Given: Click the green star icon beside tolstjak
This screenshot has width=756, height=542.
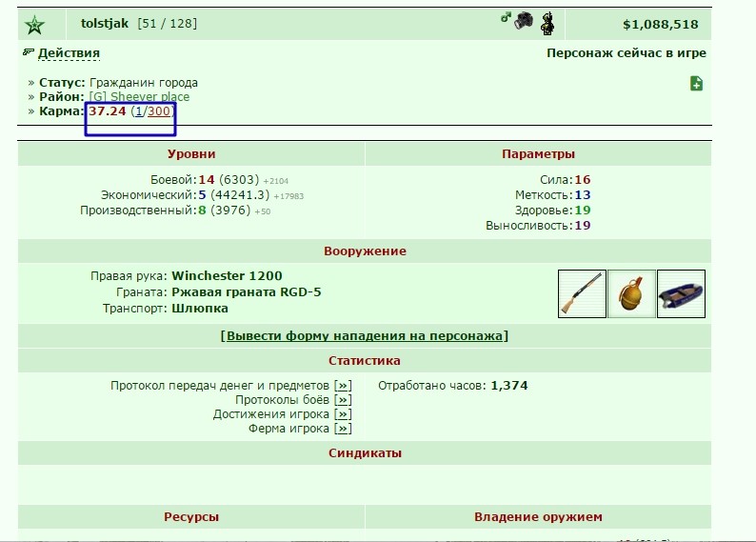Looking at the screenshot, I should pyautogui.click(x=34, y=25).
